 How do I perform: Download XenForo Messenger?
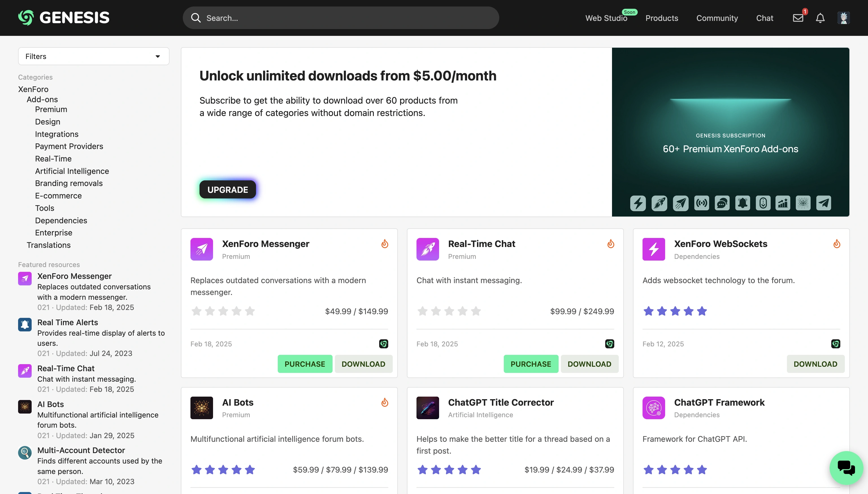coord(363,364)
